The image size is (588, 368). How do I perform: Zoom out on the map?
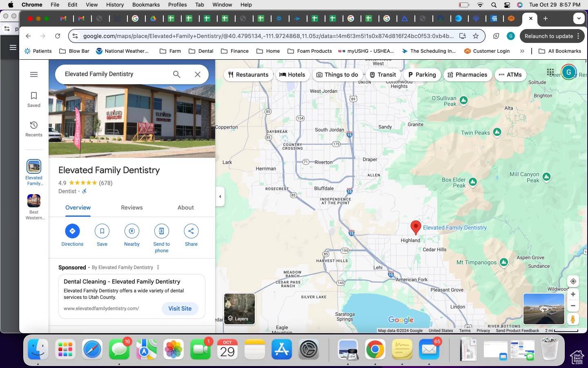(573, 305)
